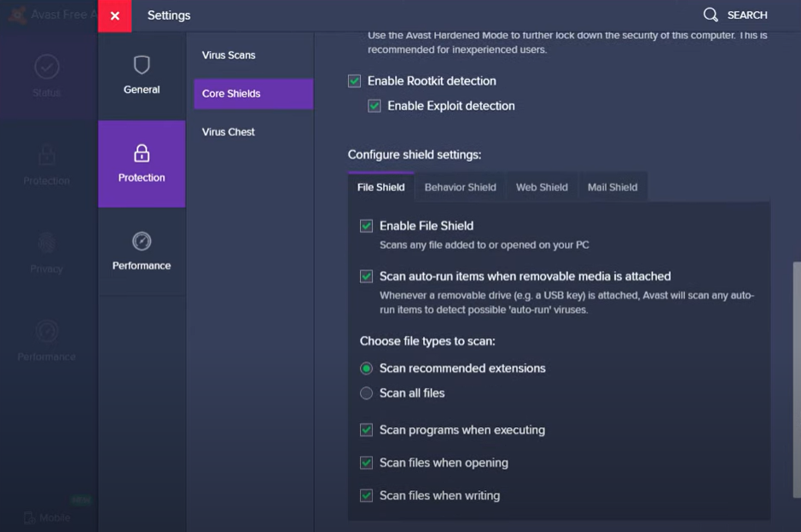Screen dimensions: 801x532
Task: Open Mobile icon in main sidebar
Action: [x=29, y=518]
